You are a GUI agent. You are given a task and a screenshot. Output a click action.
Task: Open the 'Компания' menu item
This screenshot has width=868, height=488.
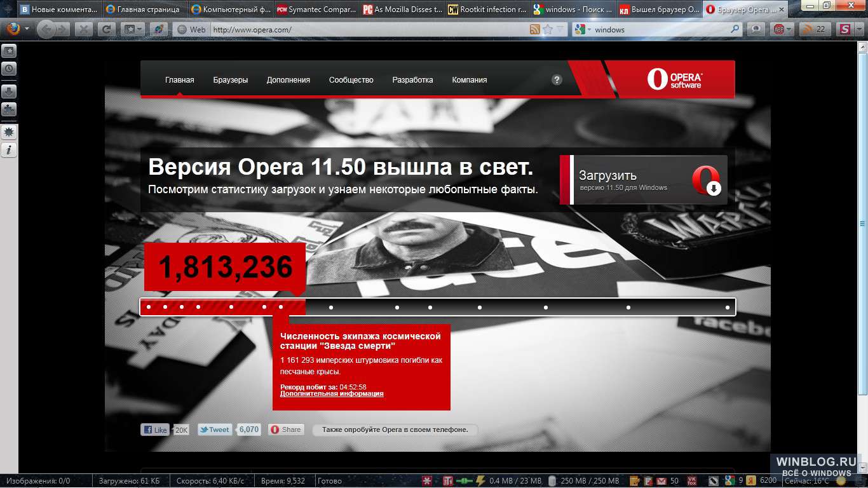click(x=470, y=80)
